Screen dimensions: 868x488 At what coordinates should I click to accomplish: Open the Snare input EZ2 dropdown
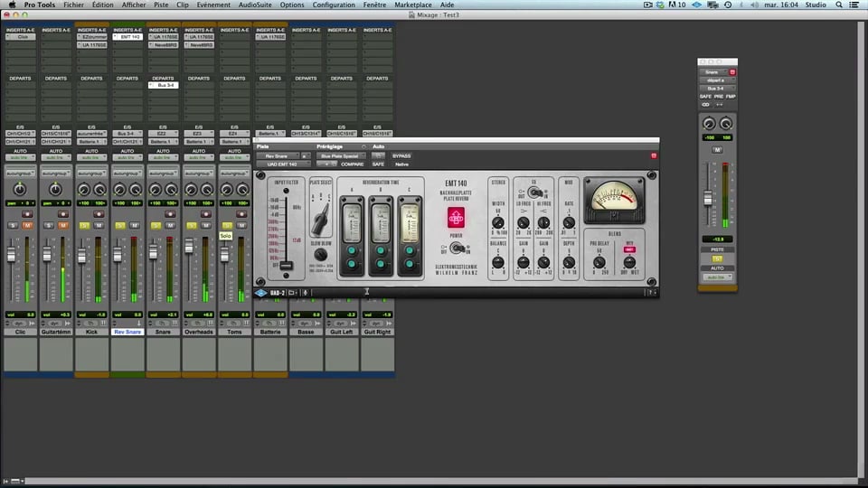click(x=164, y=134)
